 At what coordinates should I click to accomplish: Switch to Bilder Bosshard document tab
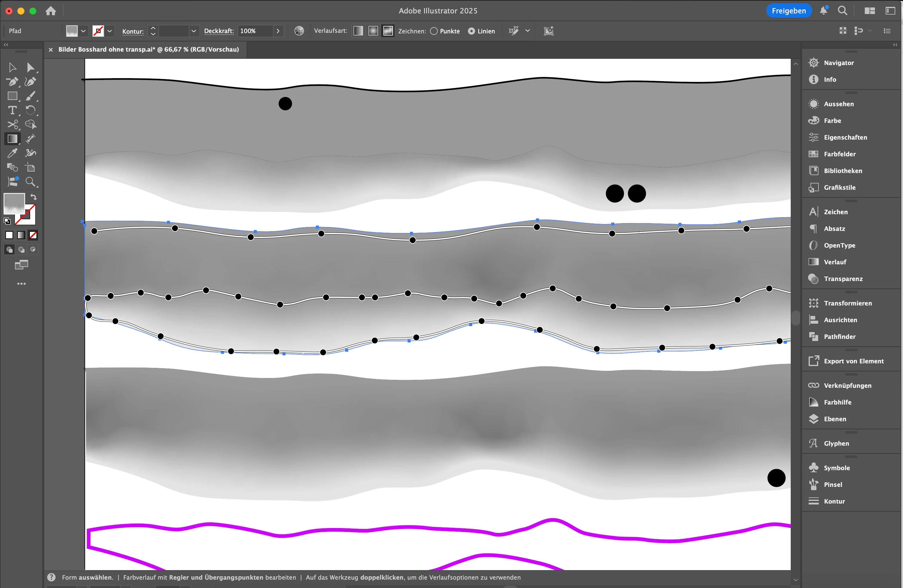pyautogui.click(x=148, y=50)
